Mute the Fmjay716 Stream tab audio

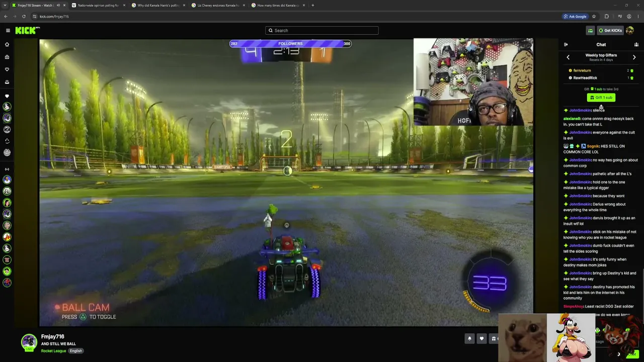click(58, 5)
